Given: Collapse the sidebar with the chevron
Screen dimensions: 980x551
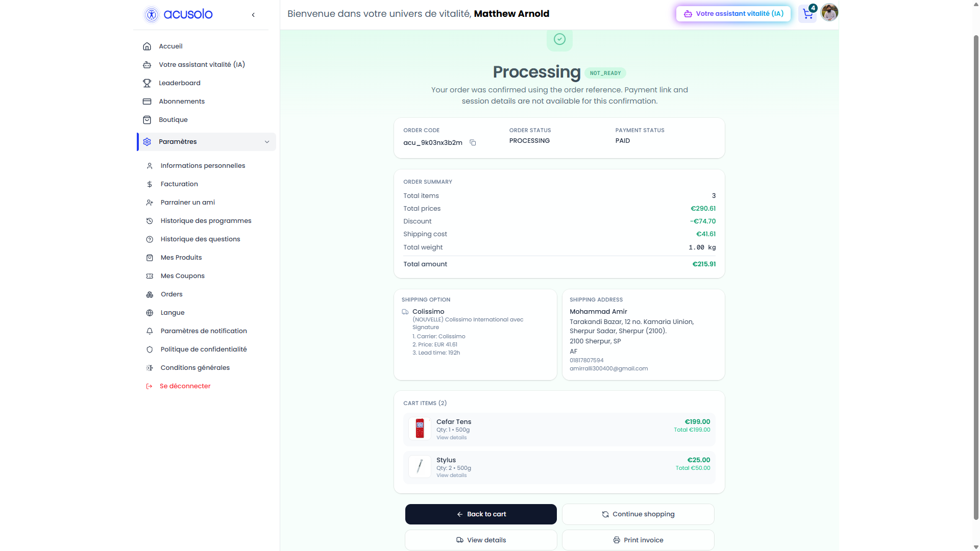Looking at the screenshot, I should [253, 15].
